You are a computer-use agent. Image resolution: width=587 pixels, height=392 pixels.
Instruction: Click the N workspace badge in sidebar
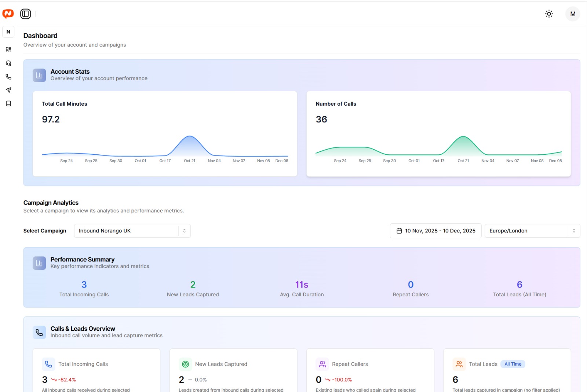click(8, 32)
